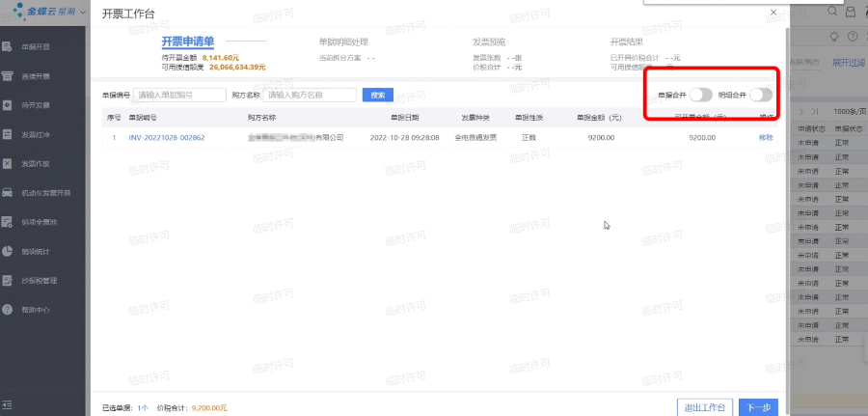868x416 pixels.
Task: Open the 1000条/页 page size dropdown
Action: pos(850,111)
